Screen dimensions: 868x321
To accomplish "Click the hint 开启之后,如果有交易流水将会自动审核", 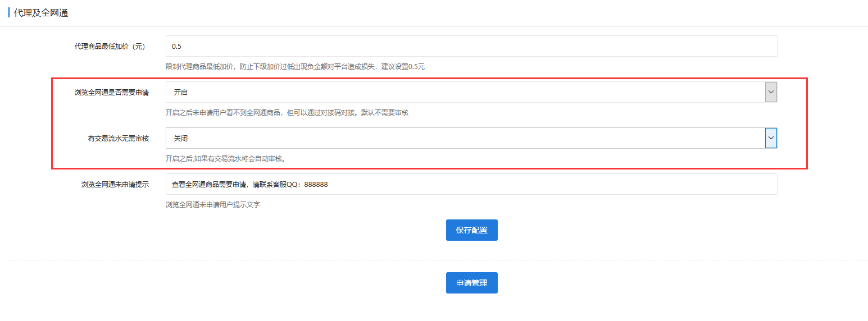I will click(x=225, y=159).
